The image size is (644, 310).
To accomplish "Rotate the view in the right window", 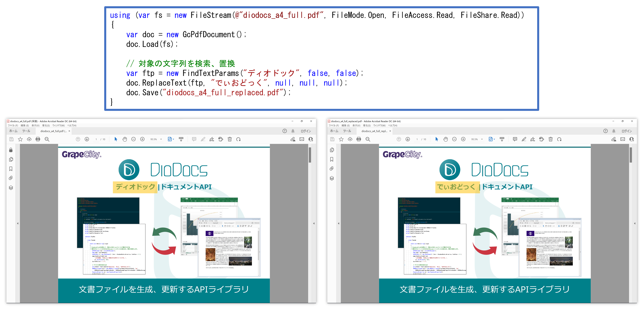I will 559,139.
